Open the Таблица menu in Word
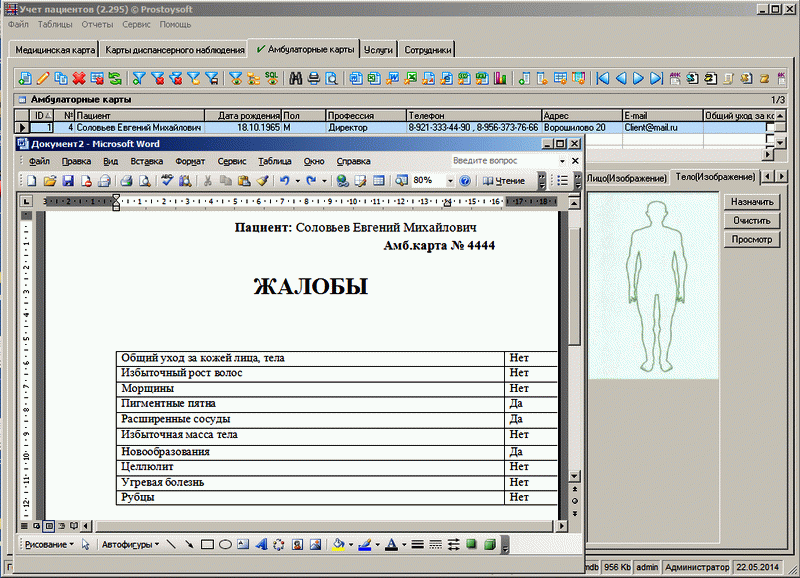800x578 pixels. click(274, 161)
